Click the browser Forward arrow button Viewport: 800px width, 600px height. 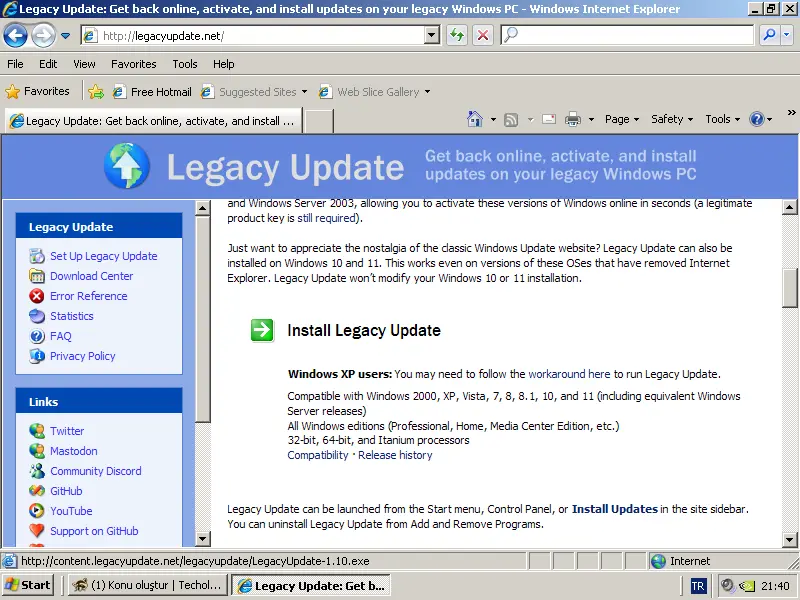(x=43, y=36)
